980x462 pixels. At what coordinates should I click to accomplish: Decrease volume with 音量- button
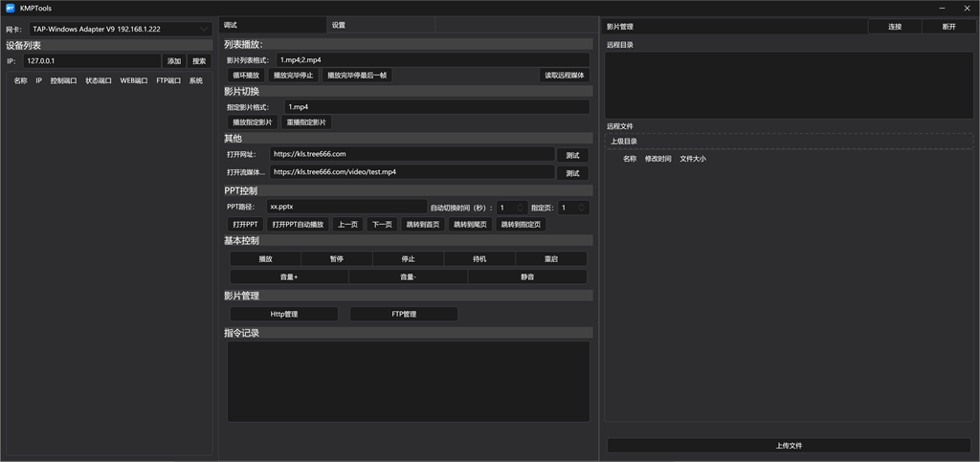408,276
